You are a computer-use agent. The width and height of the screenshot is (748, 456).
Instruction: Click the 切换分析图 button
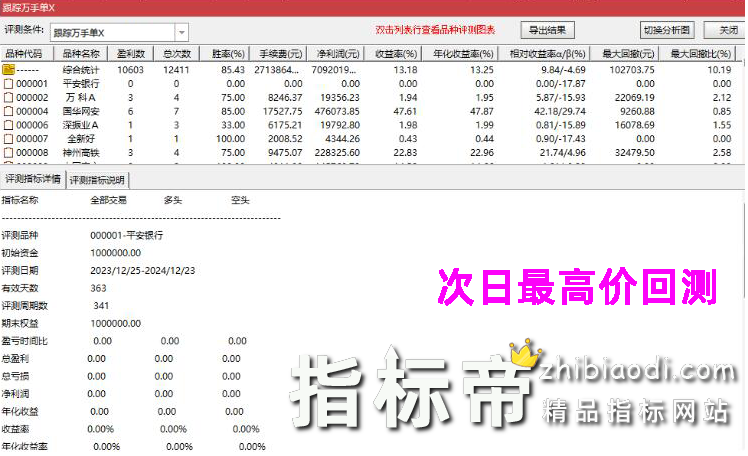point(666,30)
